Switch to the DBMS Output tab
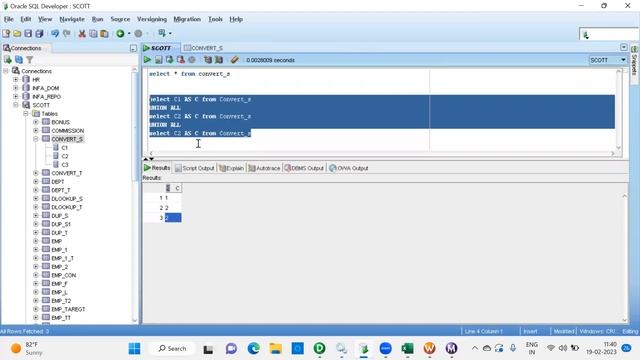The width and height of the screenshot is (640, 360). pos(304,168)
